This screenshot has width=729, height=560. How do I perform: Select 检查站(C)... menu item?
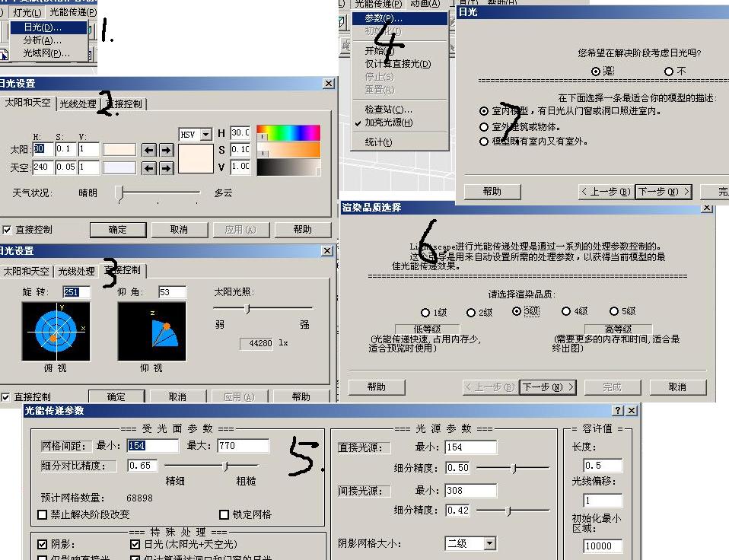point(400,110)
